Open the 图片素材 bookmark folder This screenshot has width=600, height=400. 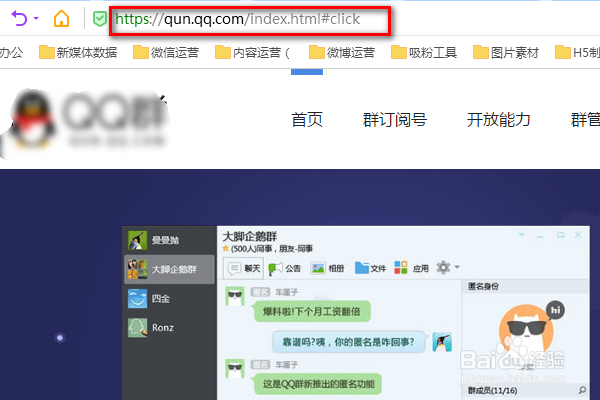pos(506,52)
